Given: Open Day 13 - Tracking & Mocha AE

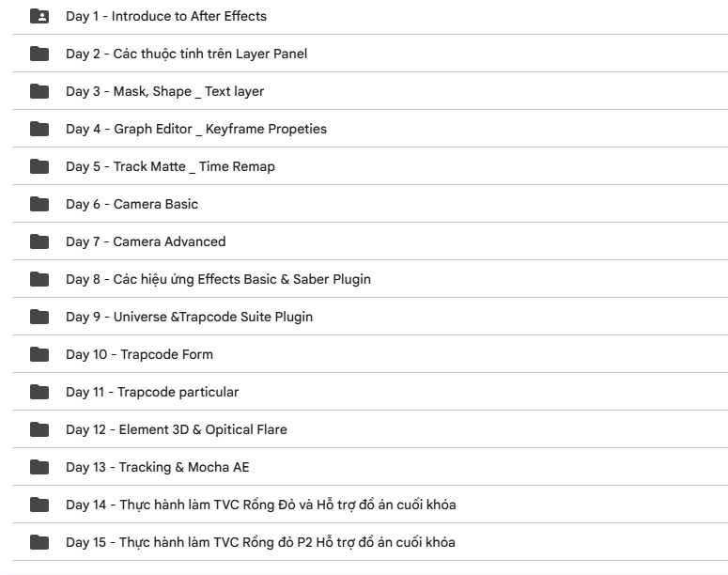Looking at the screenshot, I should (x=157, y=467).
